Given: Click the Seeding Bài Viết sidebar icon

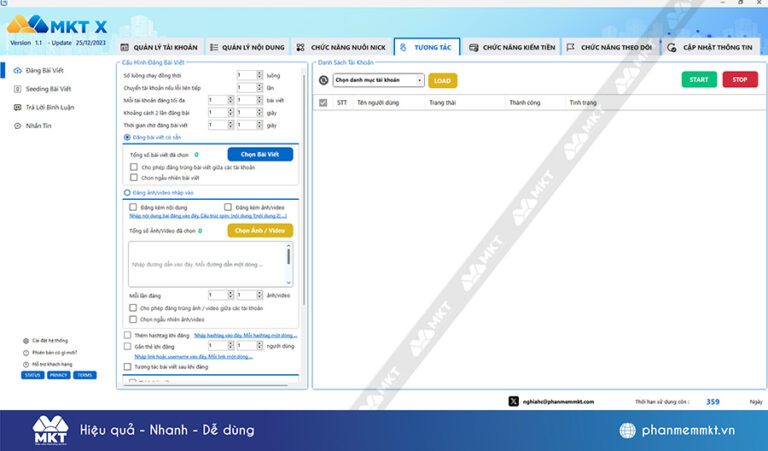Looking at the screenshot, I should click(x=18, y=89).
